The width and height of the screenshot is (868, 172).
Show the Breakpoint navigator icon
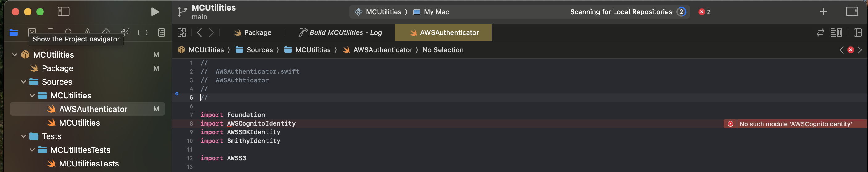143,32
